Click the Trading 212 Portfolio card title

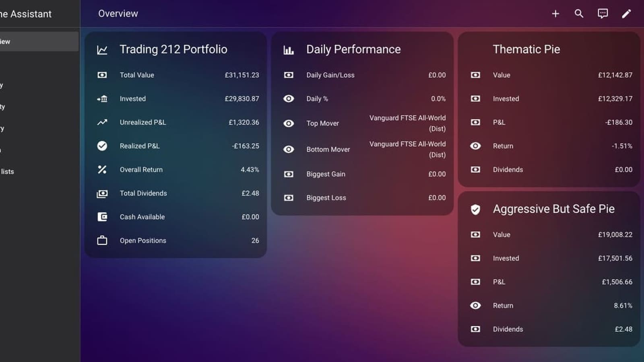pyautogui.click(x=173, y=49)
